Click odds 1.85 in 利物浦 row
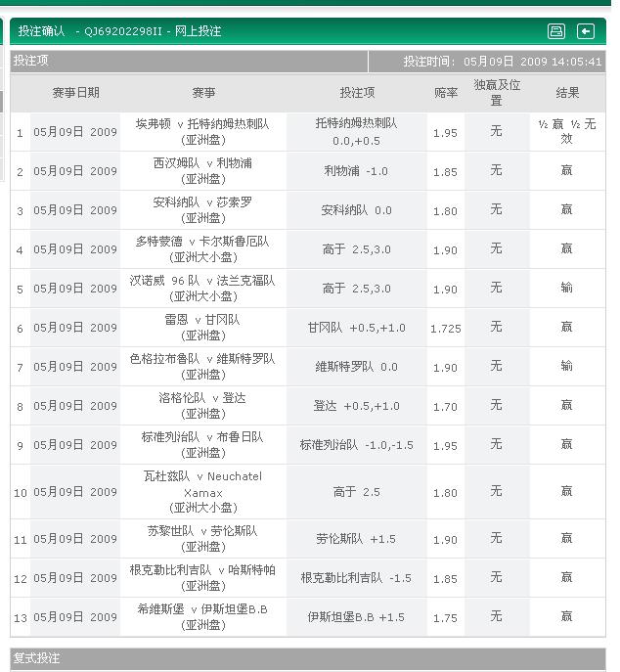The width and height of the screenshot is (620, 672). click(x=445, y=172)
